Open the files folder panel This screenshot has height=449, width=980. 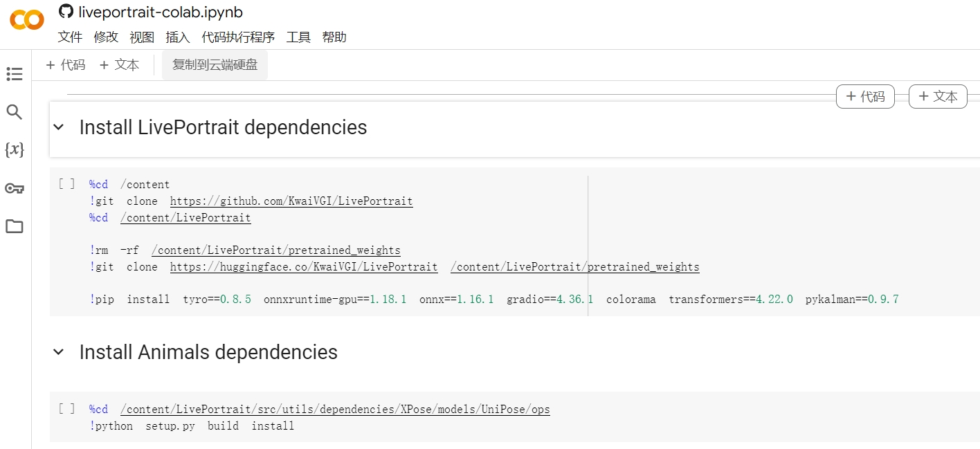click(15, 226)
